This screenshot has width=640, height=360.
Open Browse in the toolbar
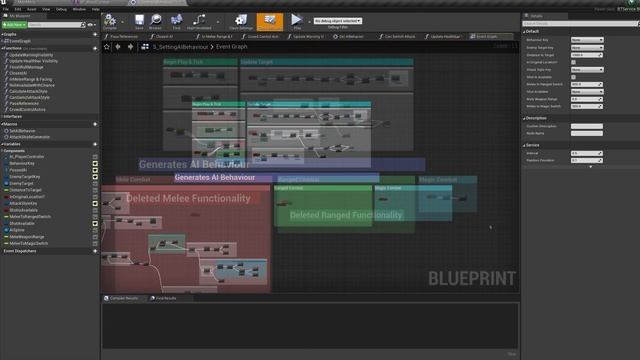156,20
